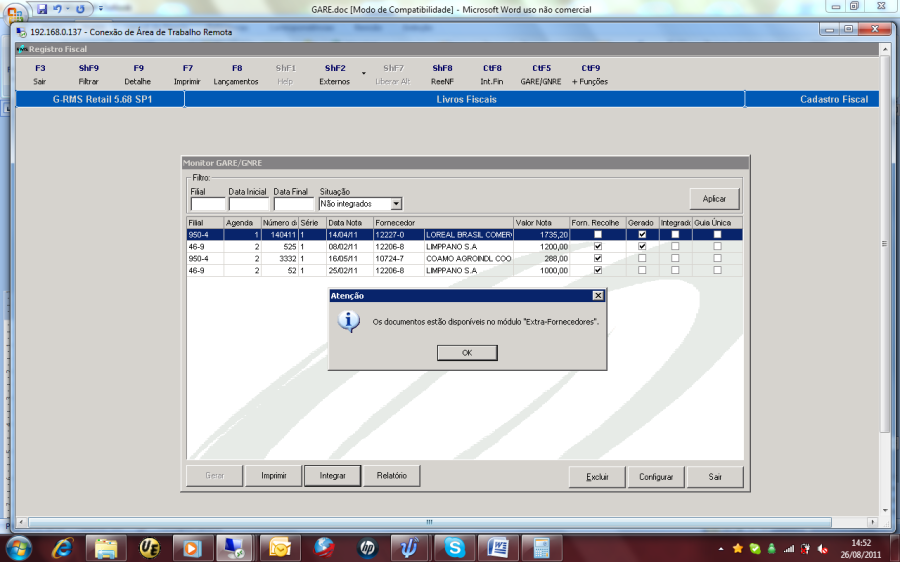Image resolution: width=900 pixels, height=562 pixels.
Task: Click the Relatório button
Action: pos(391,476)
